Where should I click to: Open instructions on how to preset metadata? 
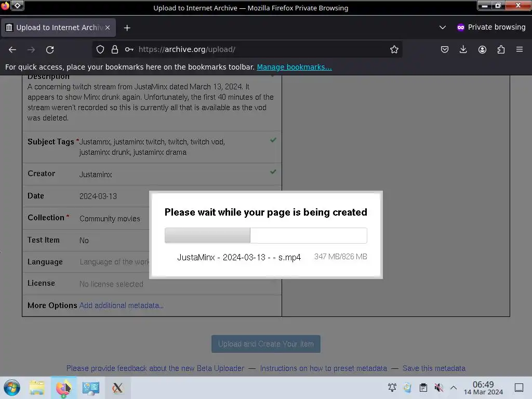pos(323,368)
